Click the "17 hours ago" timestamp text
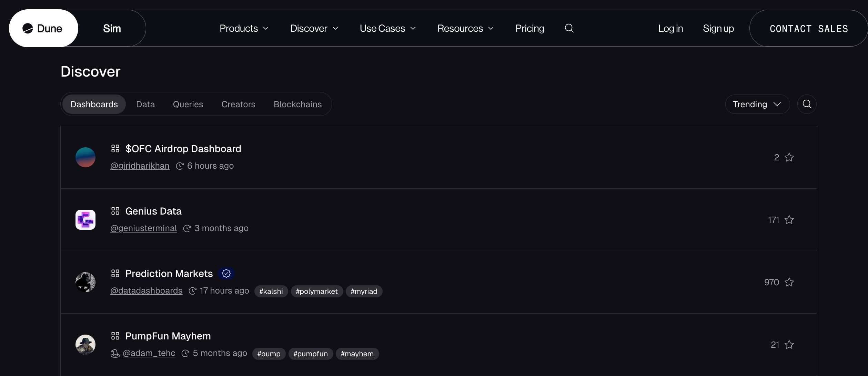Screen dimensions: 868x376 click(224, 291)
